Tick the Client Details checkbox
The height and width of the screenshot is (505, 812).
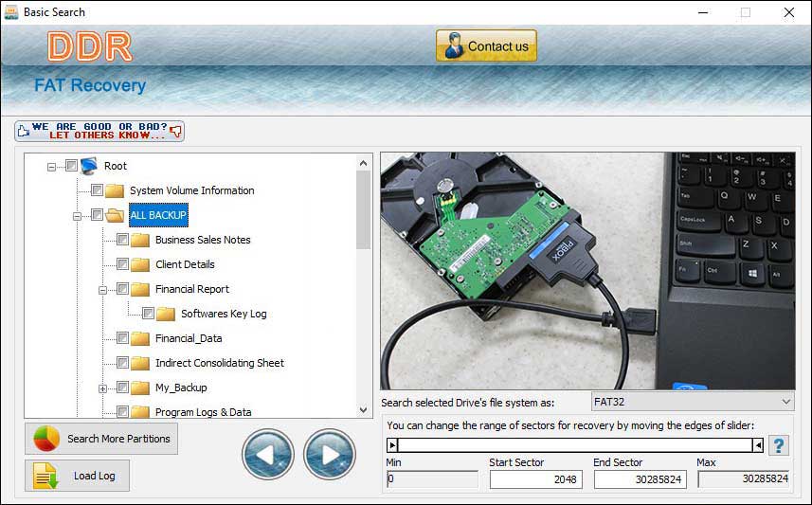122,263
